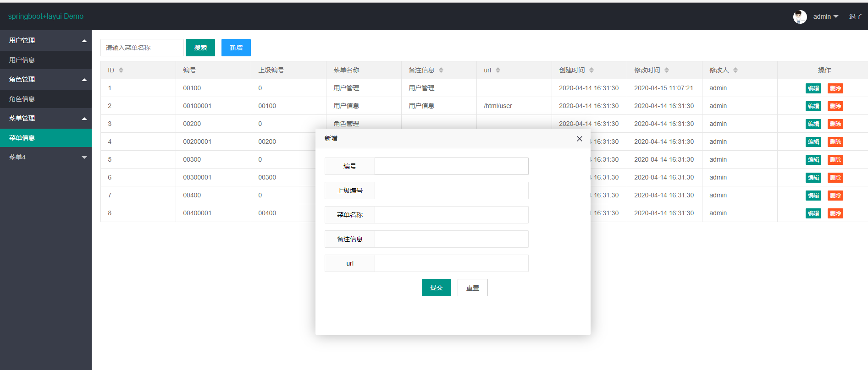Sort table by ID column arrows
The height and width of the screenshot is (370, 868).
(121, 70)
